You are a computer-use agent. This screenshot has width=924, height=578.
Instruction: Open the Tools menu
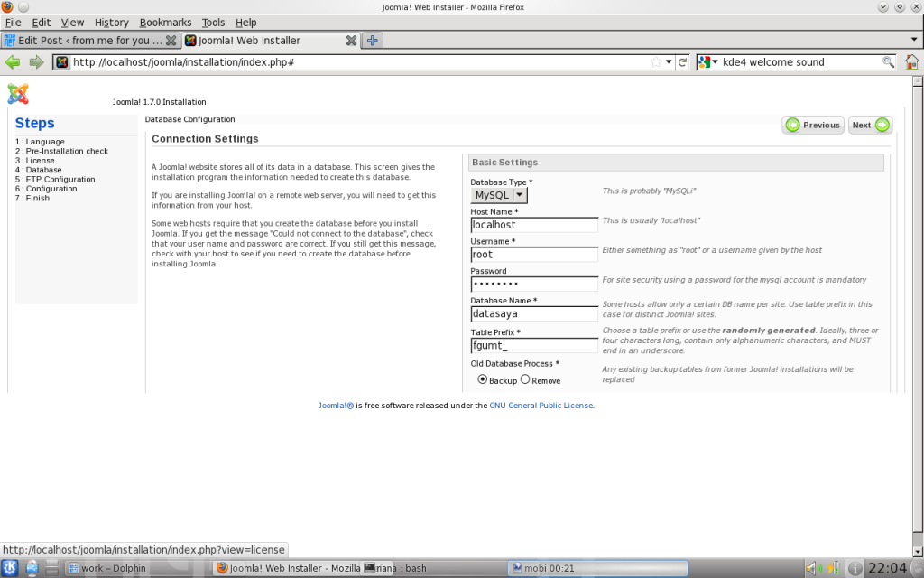[213, 23]
